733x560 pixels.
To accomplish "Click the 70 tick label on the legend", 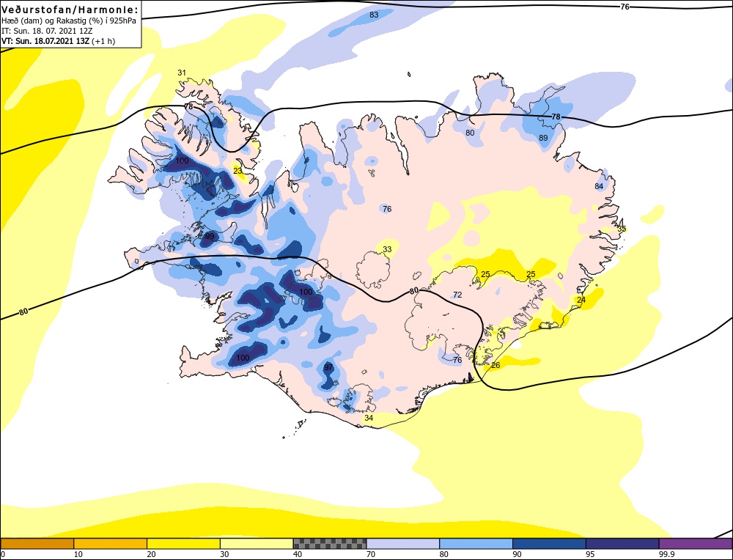I will point(370,554).
